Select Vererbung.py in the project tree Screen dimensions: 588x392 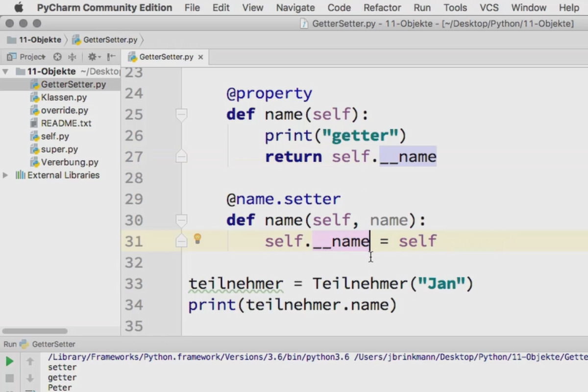pyautogui.click(x=70, y=162)
